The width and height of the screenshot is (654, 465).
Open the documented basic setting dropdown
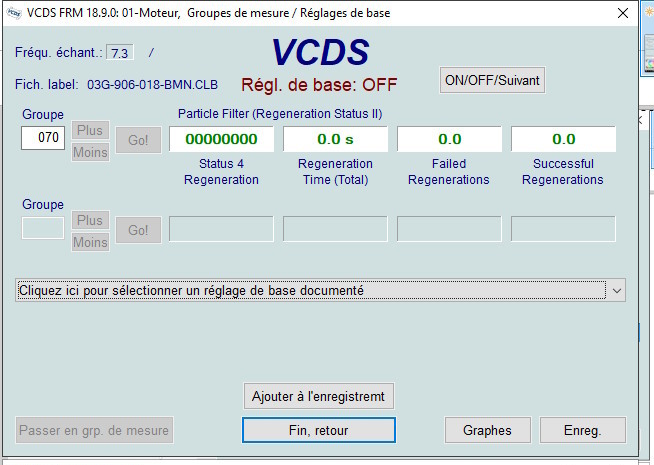pyautogui.click(x=320, y=290)
